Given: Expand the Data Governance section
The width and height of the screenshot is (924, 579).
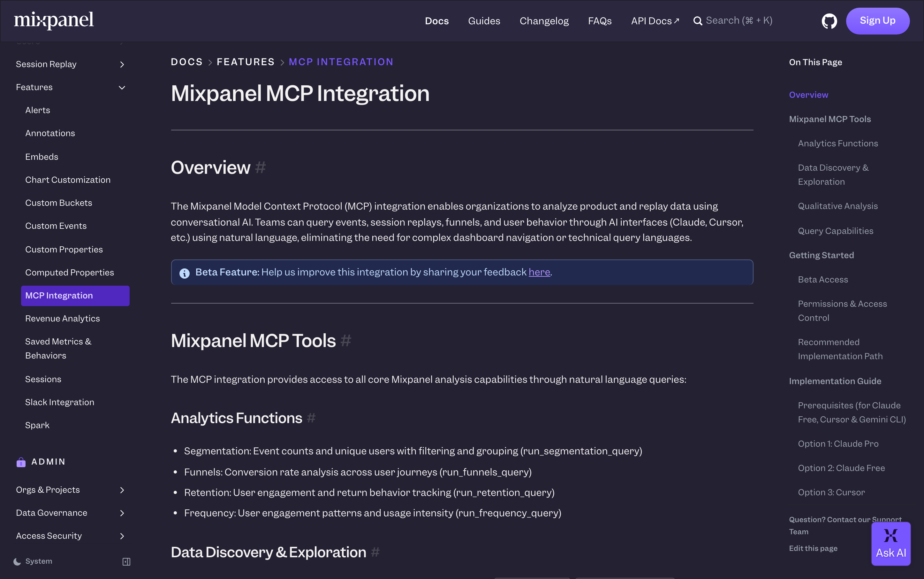Looking at the screenshot, I should click(122, 513).
